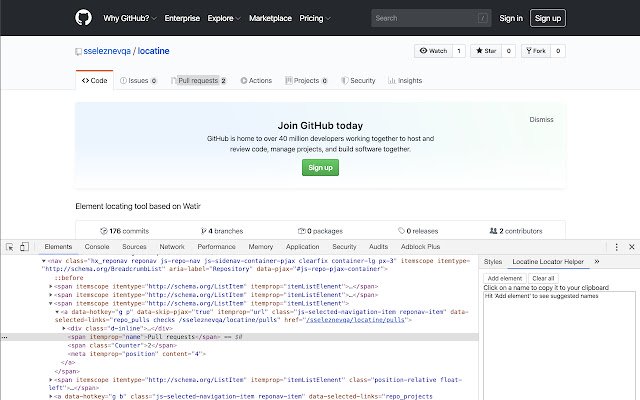Collapse the data-hotkey g p anchor node
640x400 pixels.
pos(57,312)
